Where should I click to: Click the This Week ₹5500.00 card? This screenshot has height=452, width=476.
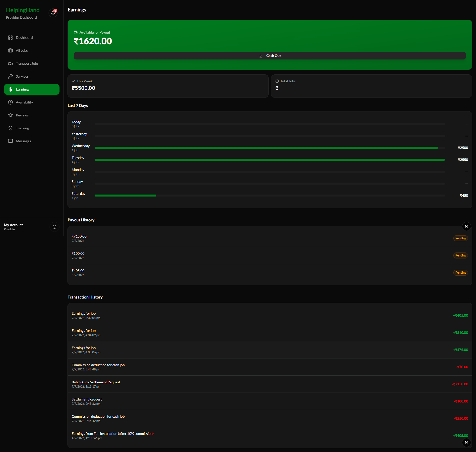[x=168, y=86]
